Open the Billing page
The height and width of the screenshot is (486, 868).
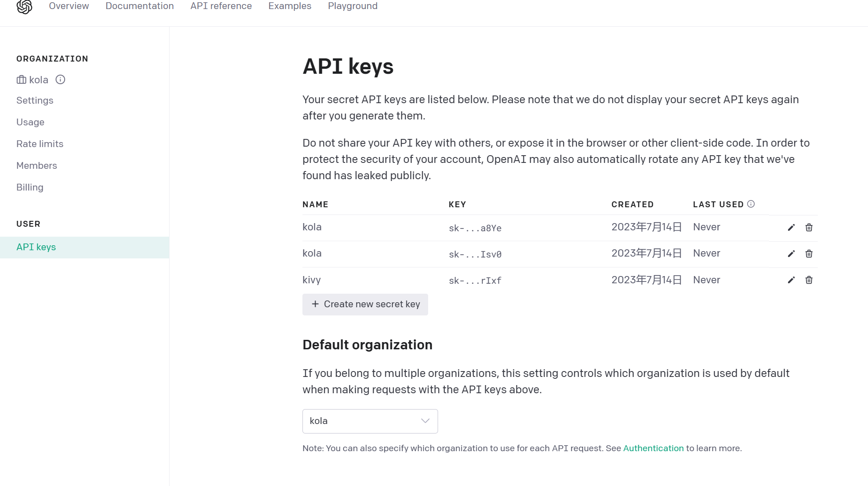[x=30, y=187]
